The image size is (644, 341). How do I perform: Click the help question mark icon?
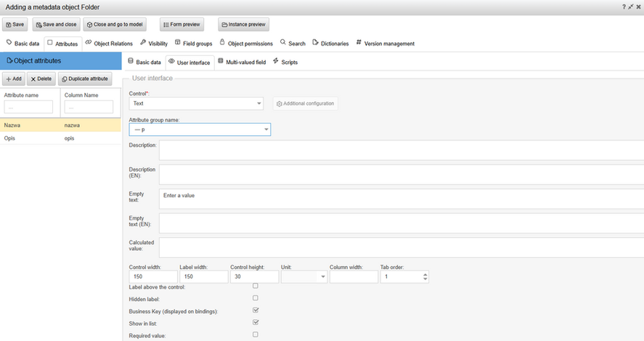[x=624, y=7]
